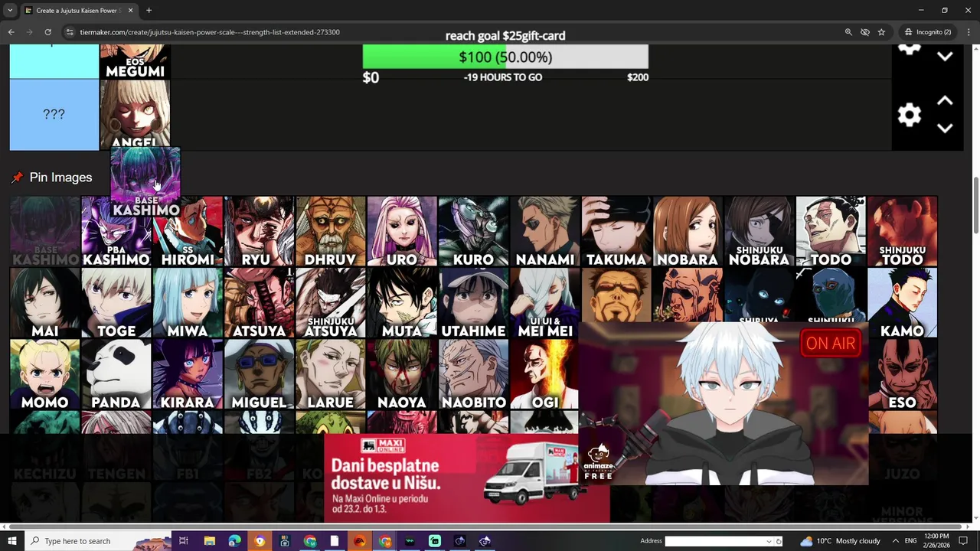Pick the SS Hiromi character image

[x=188, y=231]
